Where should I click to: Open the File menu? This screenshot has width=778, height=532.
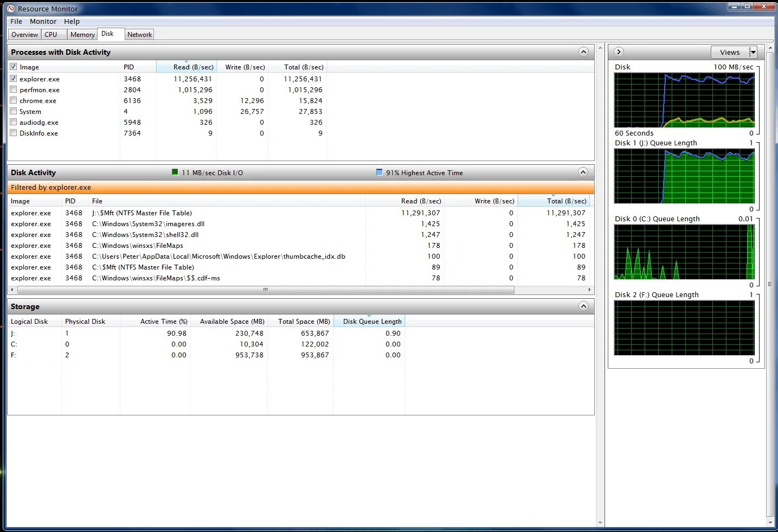(x=16, y=21)
